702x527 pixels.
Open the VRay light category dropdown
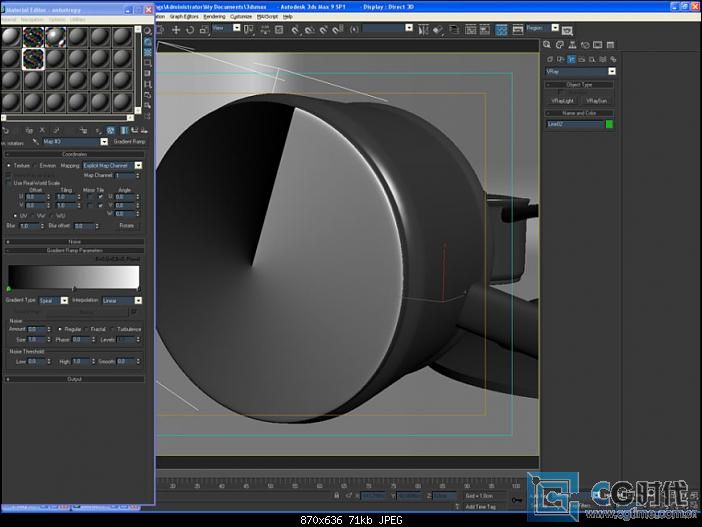580,72
